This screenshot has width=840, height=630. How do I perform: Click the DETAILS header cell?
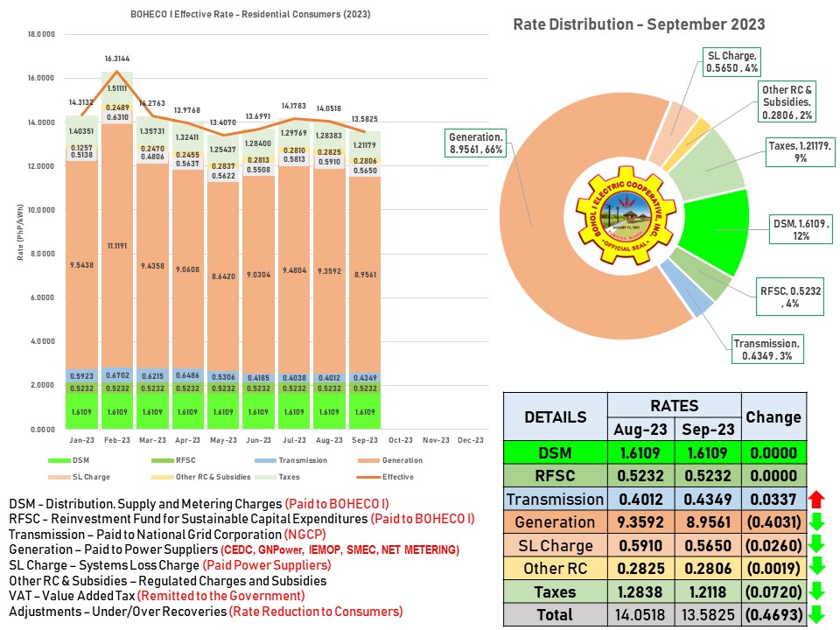[555, 417]
